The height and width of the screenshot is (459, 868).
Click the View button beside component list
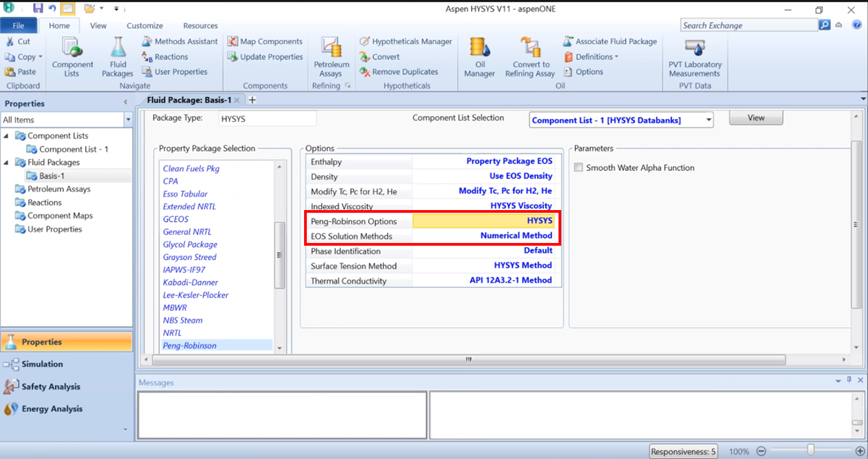point(756,118)
